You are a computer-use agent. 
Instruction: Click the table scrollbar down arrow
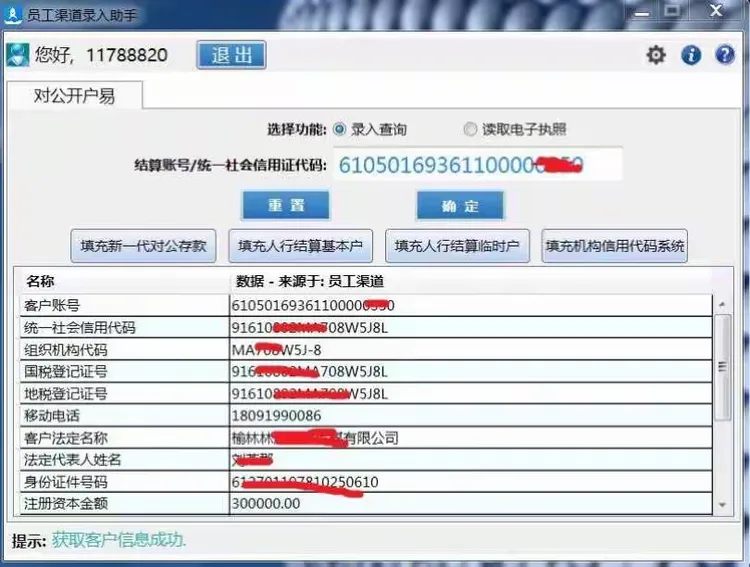click(722, 505)
